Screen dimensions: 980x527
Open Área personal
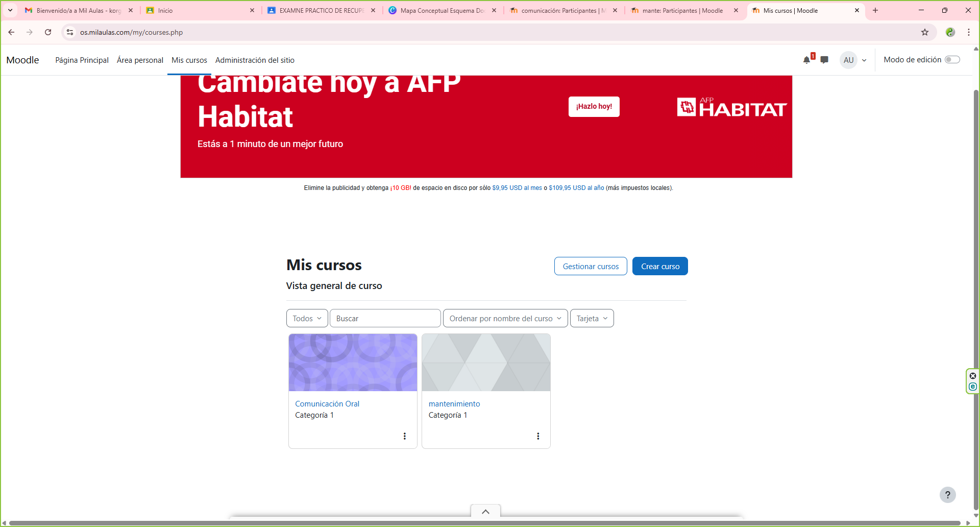(140, 60)
